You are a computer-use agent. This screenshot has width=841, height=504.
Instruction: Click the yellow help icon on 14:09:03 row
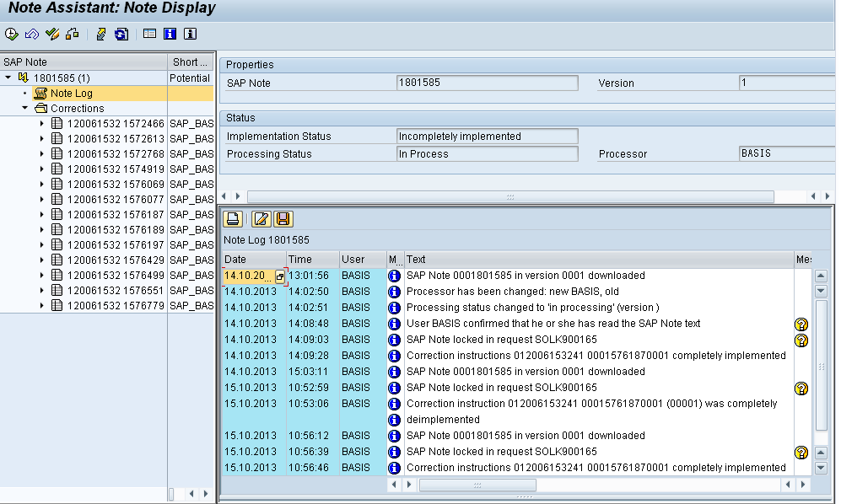tap(801, 340)
